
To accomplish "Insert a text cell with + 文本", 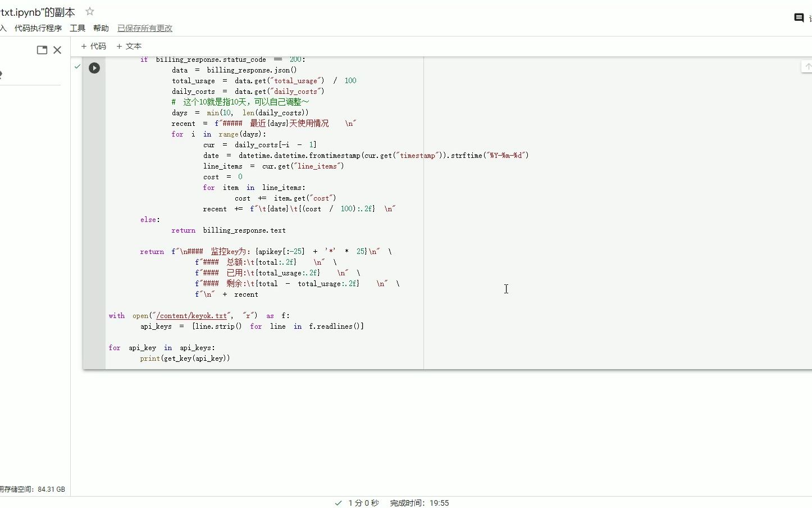I will pos(129,46).
